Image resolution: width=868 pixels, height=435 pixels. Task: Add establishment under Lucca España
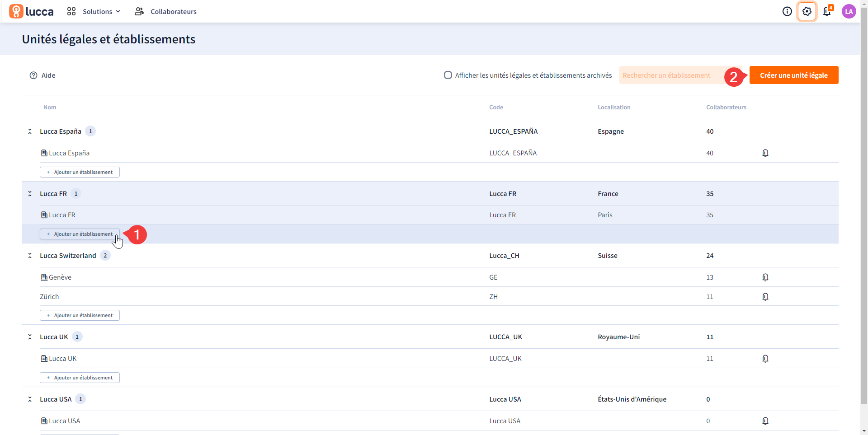(80, 172)
